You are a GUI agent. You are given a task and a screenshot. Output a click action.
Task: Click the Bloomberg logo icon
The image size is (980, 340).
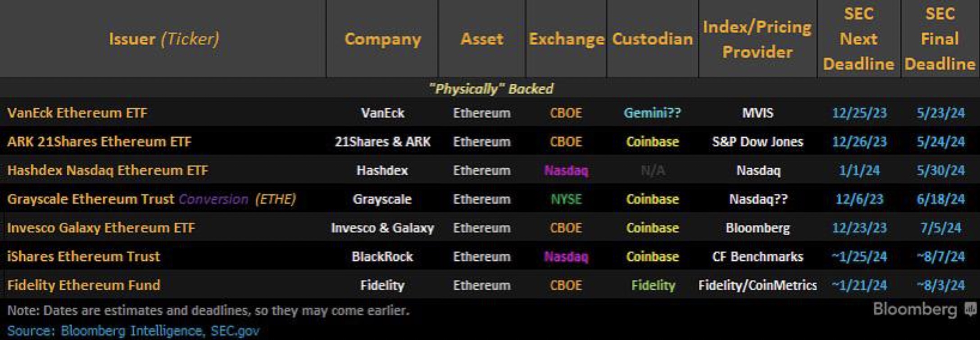pyautogui.click(x=971, y=309)
